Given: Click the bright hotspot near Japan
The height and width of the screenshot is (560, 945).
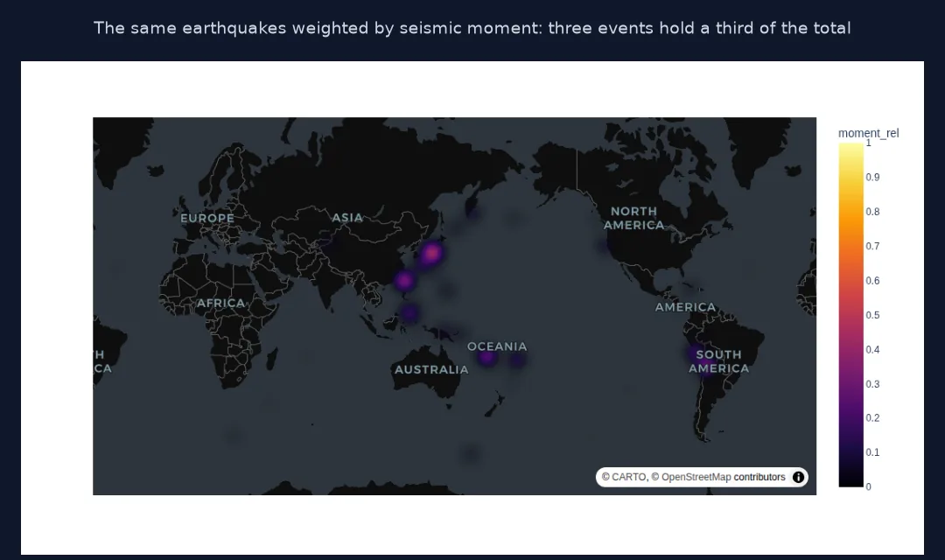Looking at the screenshot, I should pyautogui.click(x=431, y=253).
